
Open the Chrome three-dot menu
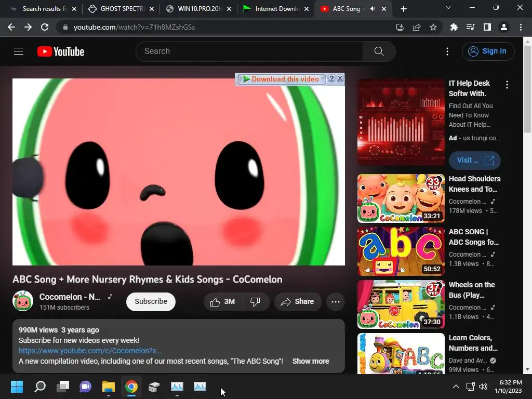click(521, 27)
